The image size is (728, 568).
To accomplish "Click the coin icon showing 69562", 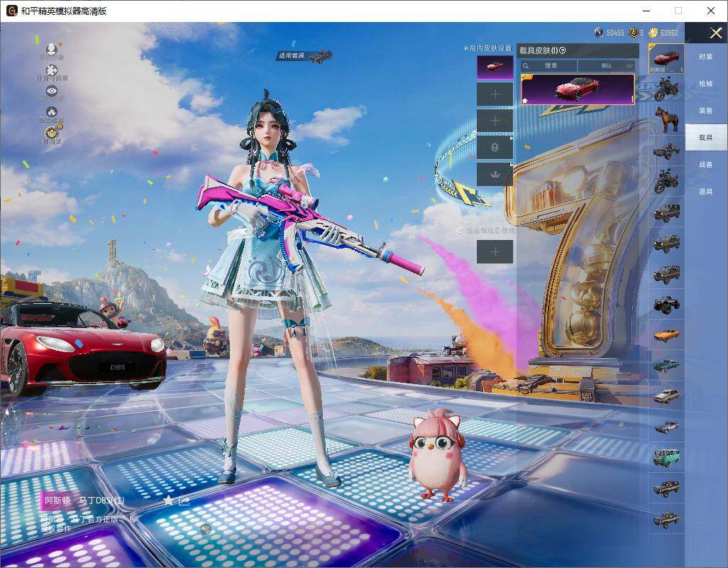I will 653,32.
